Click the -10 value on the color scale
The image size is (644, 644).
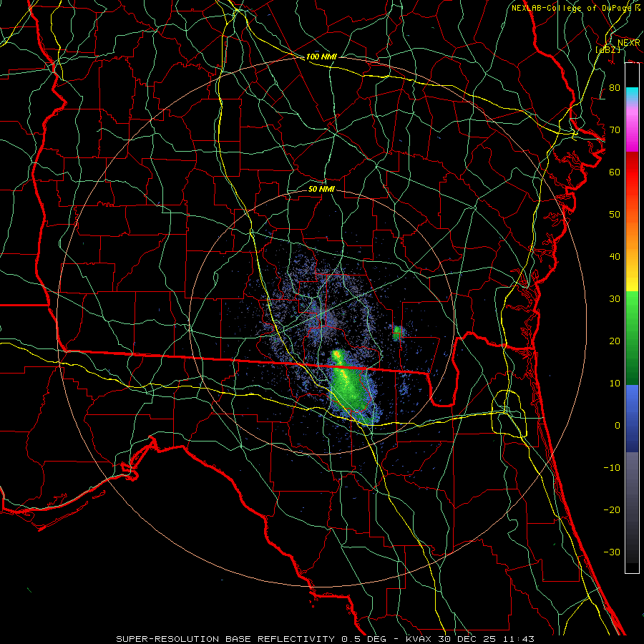[612, 467]
